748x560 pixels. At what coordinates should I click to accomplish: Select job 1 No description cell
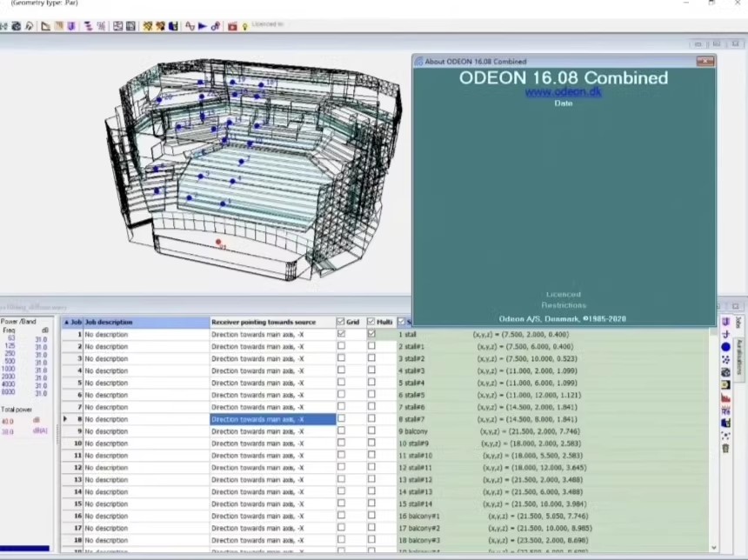(146, 335)
